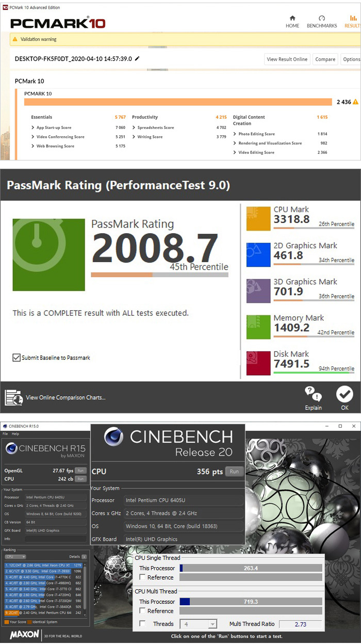Open the Threads count dropdown
The width and height of the screenshot is (361, 644).
pos(199,624)
